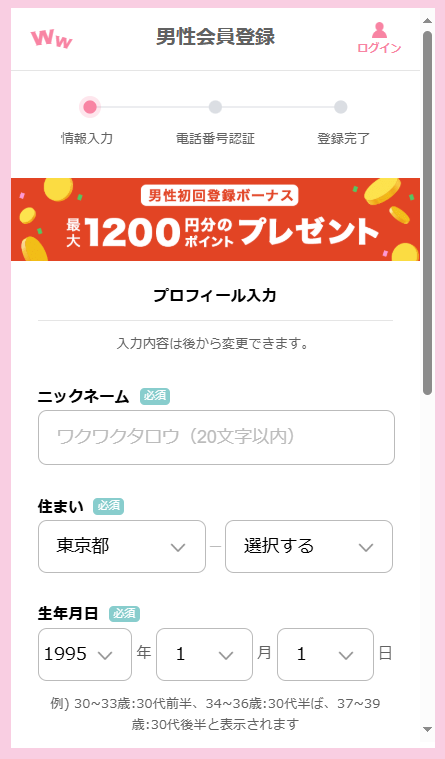Expand the 選択する area dropdown

[309, 546]
